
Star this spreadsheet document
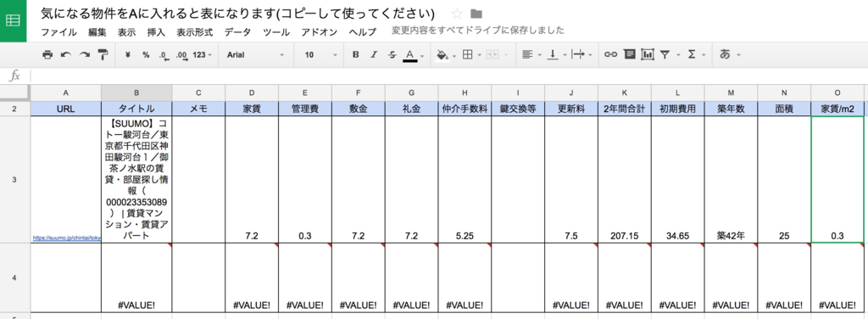[457, 14]
